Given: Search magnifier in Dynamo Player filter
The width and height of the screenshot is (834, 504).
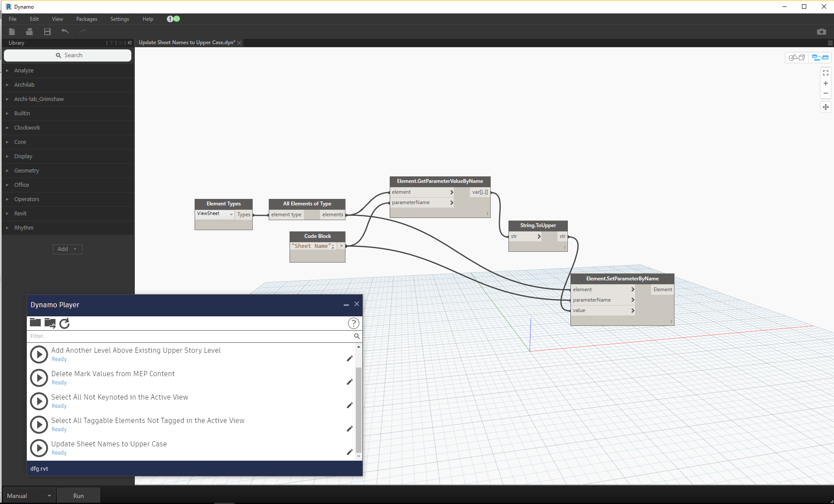Looking at the screenshot, I should click(x=357, y=336).
